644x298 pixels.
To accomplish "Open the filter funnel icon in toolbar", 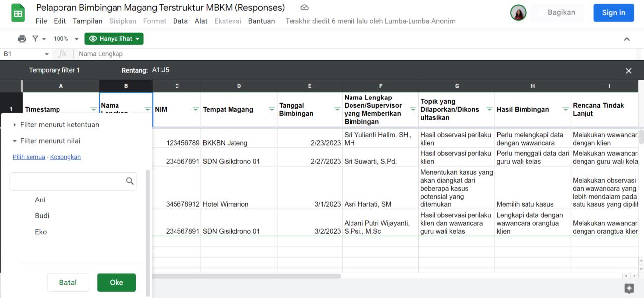I will 35,39.
